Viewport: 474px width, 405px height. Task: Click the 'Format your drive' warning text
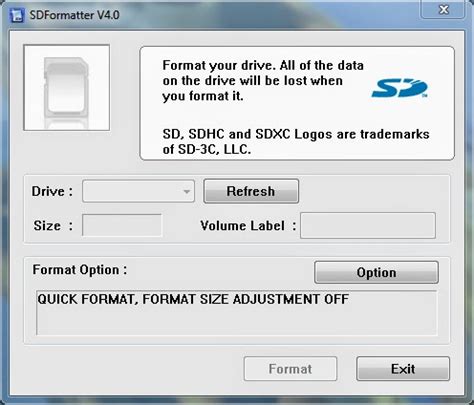(263, 81)
